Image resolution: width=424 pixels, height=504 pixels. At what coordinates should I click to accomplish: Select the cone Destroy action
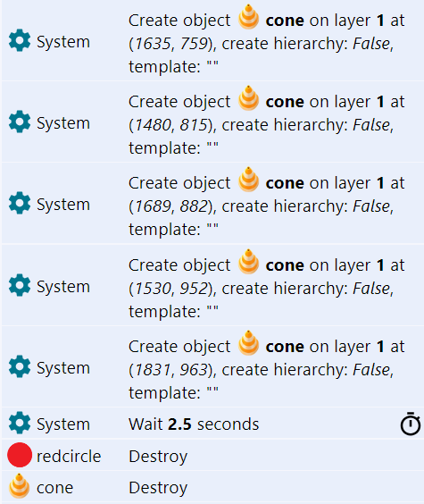tap(158, 488)
